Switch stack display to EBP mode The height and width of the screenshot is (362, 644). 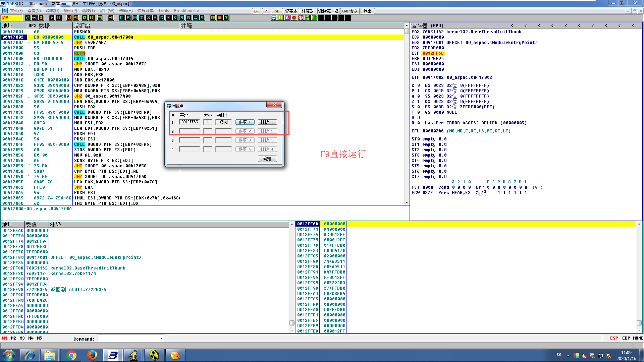[626, 338]
